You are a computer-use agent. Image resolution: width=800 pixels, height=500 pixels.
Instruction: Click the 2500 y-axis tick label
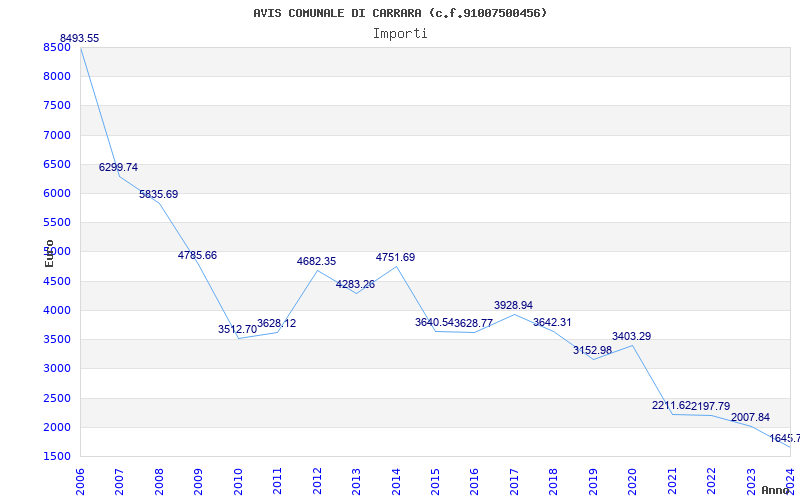point(57,398)
